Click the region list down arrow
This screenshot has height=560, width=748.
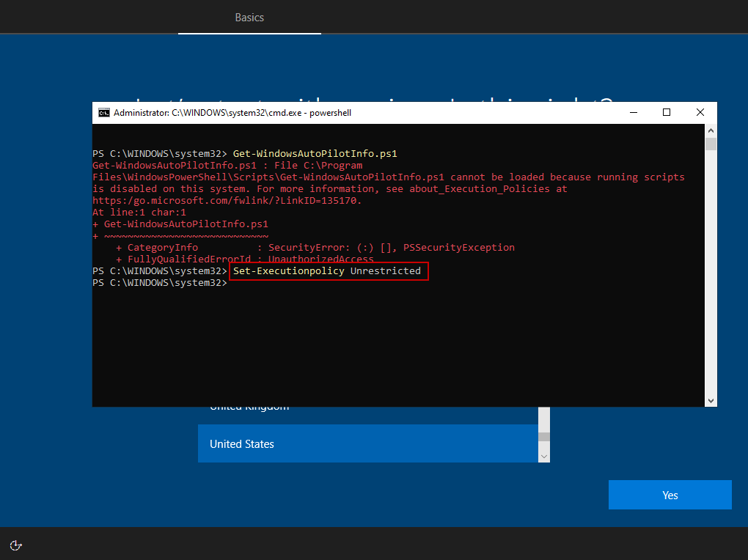point(543,456)
